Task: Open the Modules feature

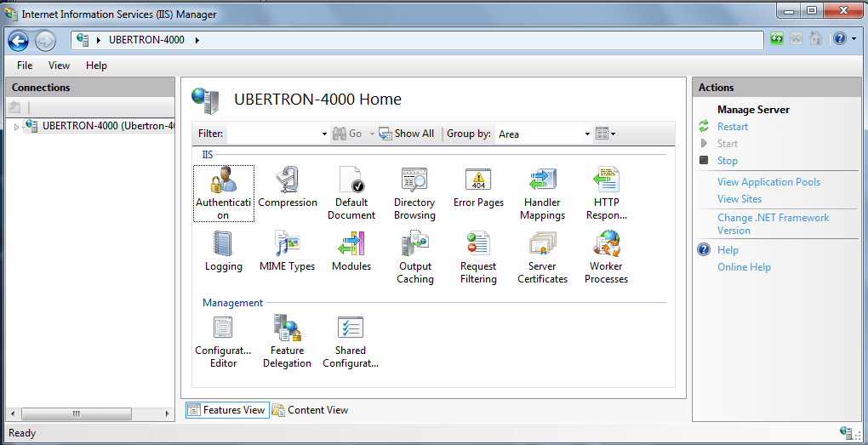Action: [x=351, y=252]
